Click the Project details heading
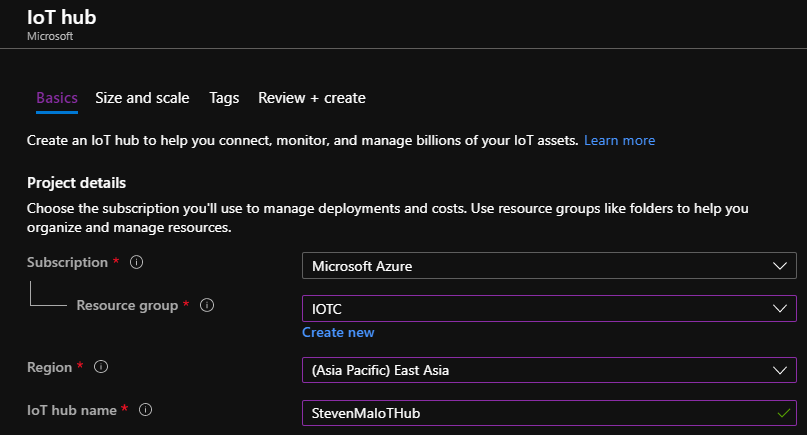Screen dimensions: 807x435 pos(76,183)
